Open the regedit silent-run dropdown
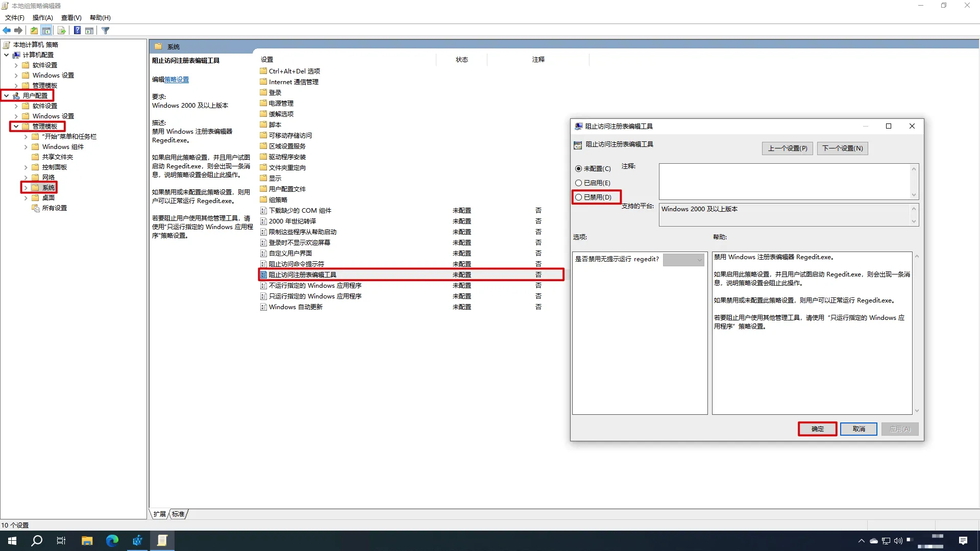 [x=683, y=260]
